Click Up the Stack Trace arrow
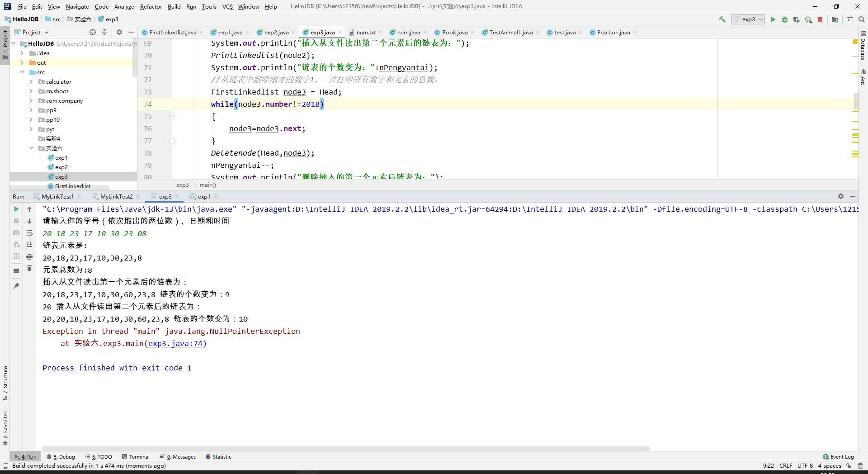The height and width of the screenshot is (474, 868). coord(29,209)
